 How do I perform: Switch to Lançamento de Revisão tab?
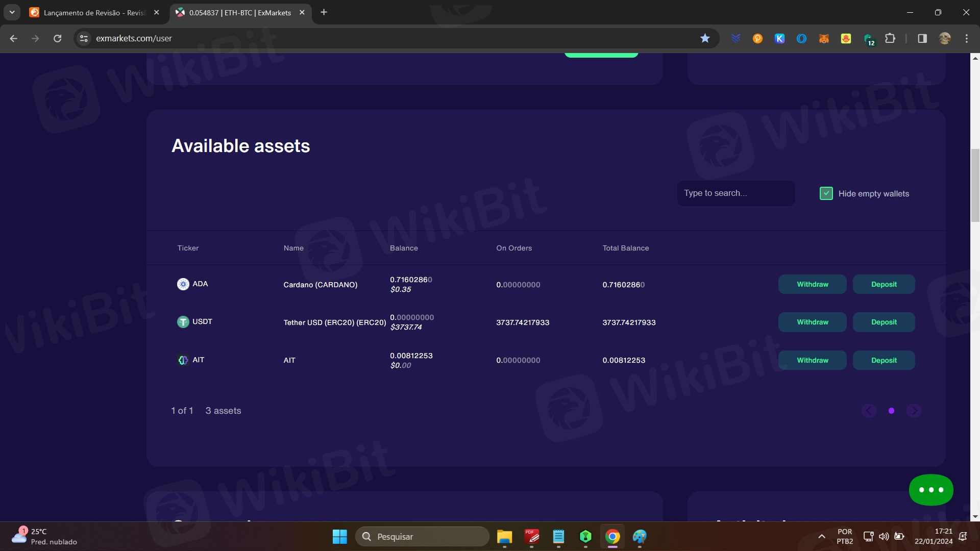point(94,12)
